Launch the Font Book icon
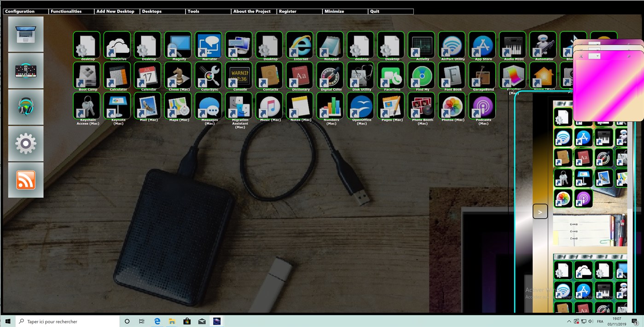This screenshot has height=327, width=644. (452, 75)
